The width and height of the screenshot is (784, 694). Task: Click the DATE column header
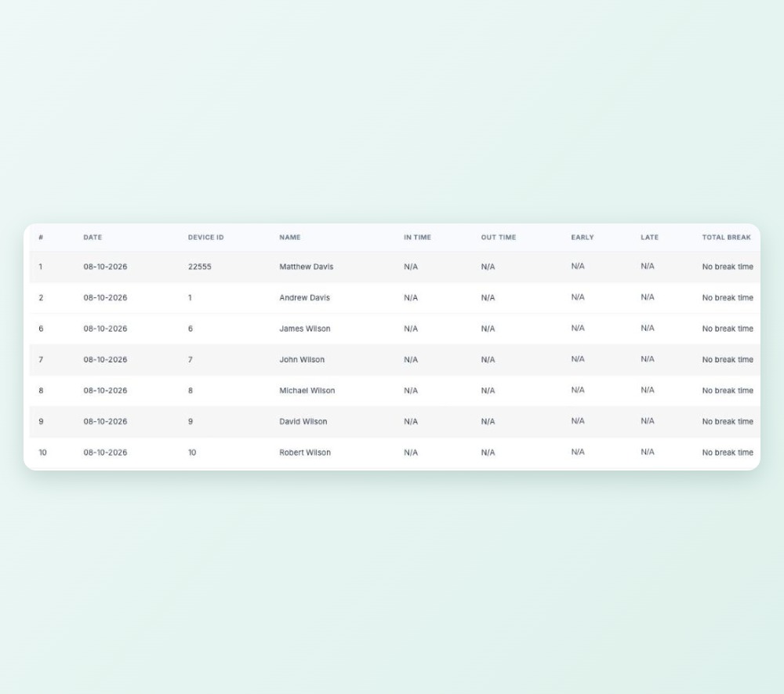pyautogui.click(x=93, y=238)
